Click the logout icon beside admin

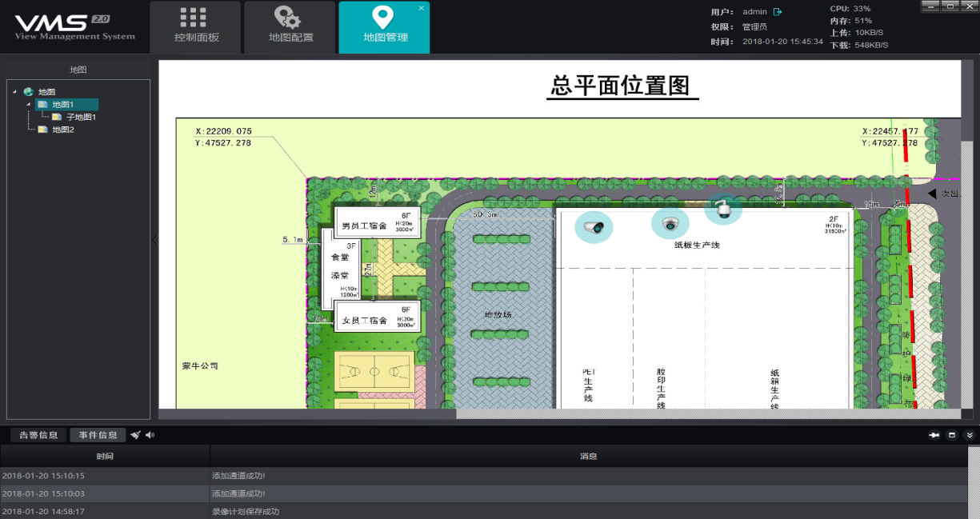click(778, 12)
